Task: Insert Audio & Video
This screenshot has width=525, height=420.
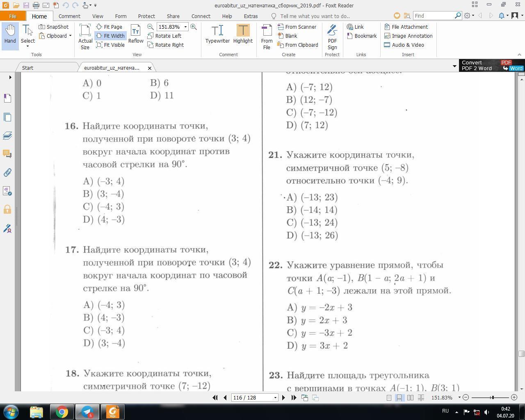Action: [404, 45]
